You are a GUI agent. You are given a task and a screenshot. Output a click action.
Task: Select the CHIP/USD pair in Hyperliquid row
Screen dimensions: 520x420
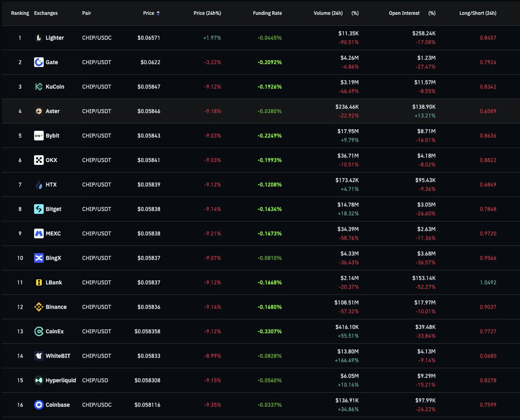[95, 381]
